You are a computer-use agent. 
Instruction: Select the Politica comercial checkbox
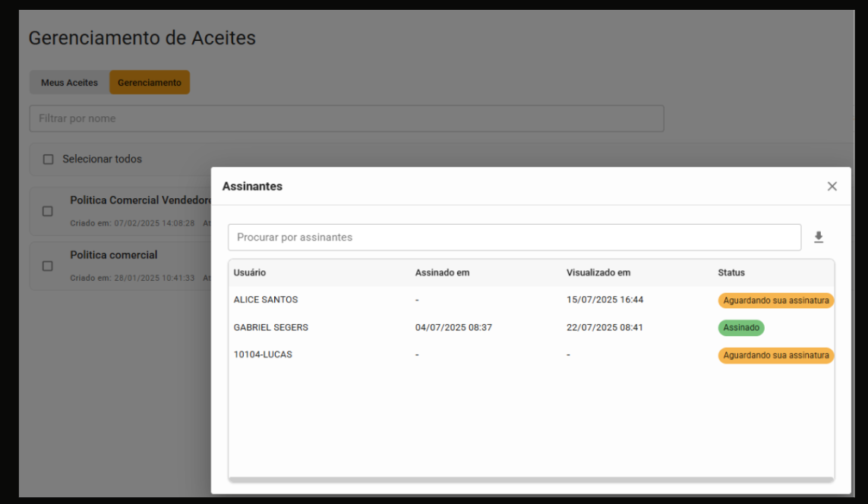pos(47,266)
